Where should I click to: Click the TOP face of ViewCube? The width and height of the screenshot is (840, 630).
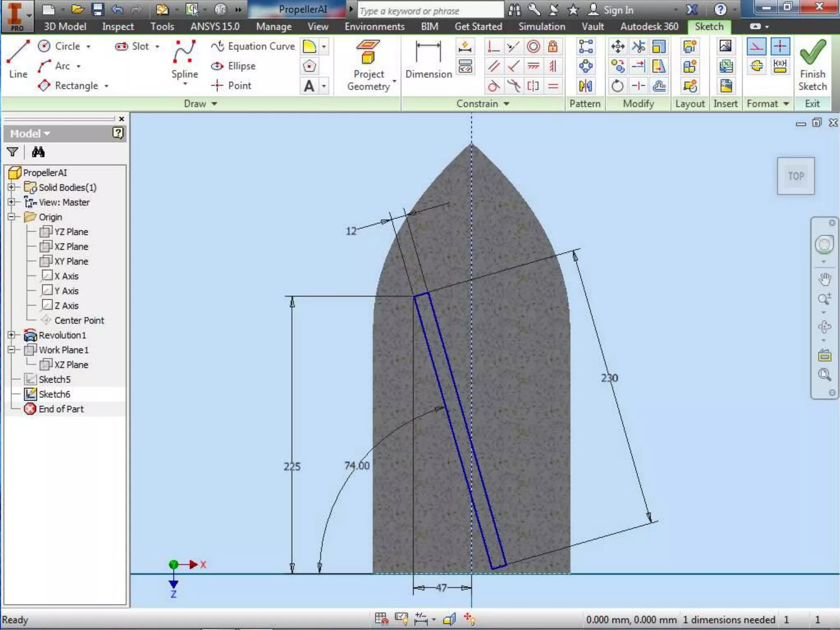pyautogui.click(x=796, y=176)
